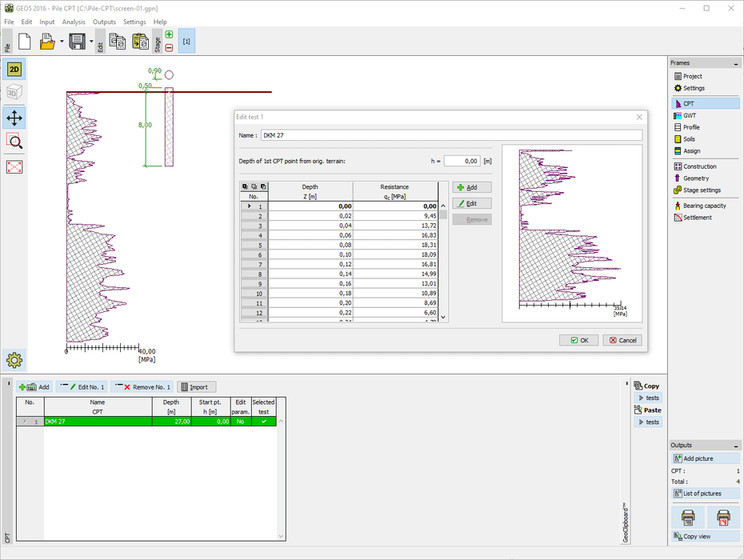Viewport: 744px width, 560px height.
Task: Toggle the 2D view mode button
Action: coord(14,70)
